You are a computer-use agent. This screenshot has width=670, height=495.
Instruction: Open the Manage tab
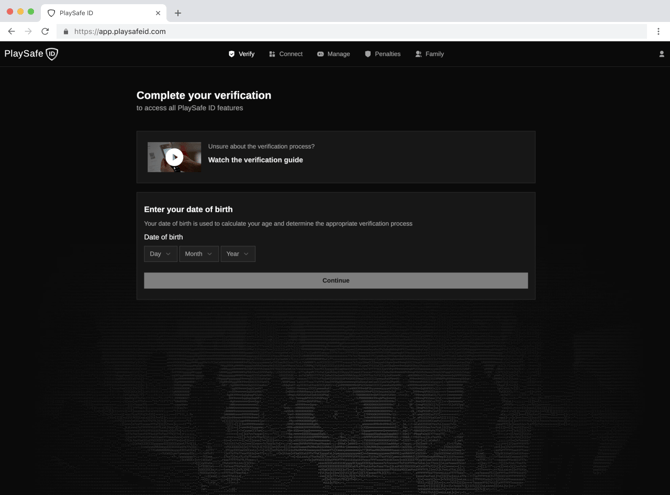click(334, 54)
